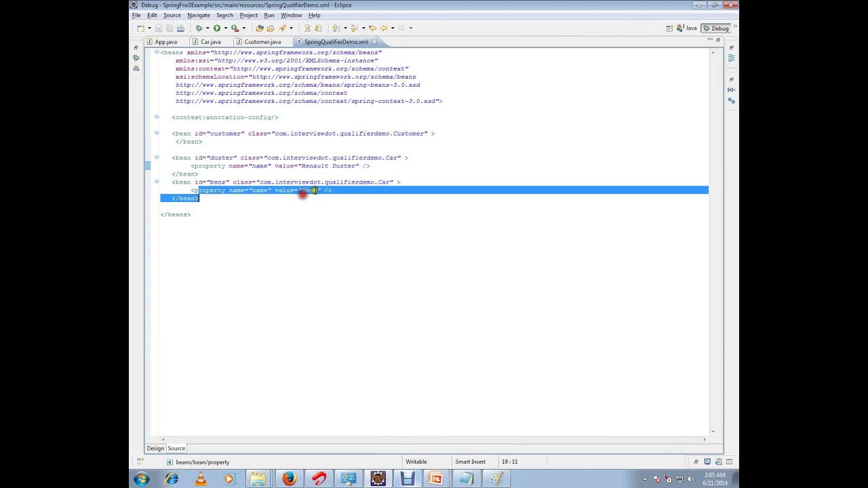Click the Run External Tools icon
This screenshot has height=488, width=868.
235,28
